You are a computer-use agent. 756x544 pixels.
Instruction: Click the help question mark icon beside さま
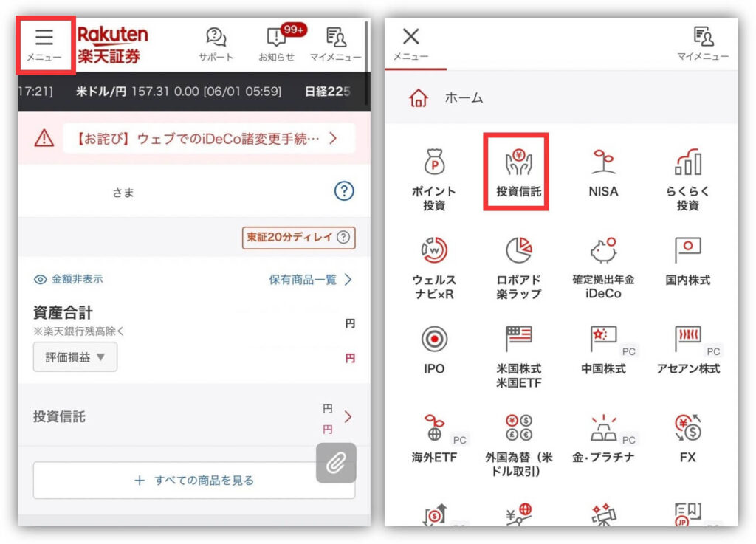(344, 191)
